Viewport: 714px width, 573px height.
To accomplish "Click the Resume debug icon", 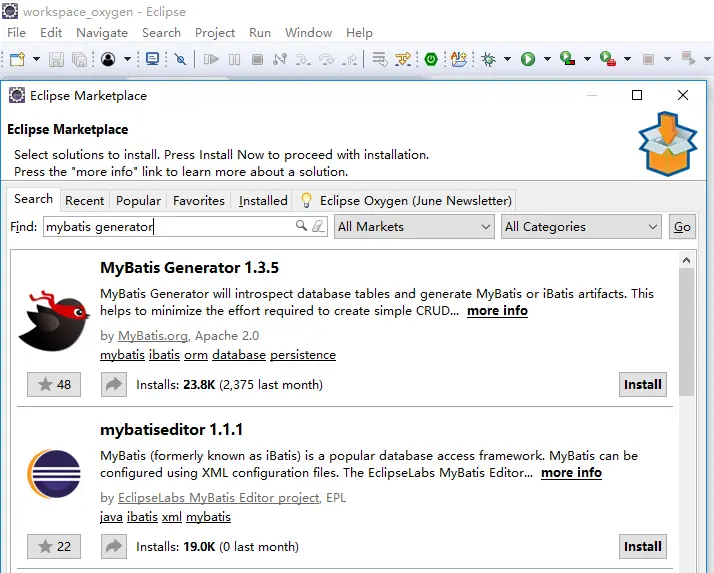I will [x=211, y=59].
